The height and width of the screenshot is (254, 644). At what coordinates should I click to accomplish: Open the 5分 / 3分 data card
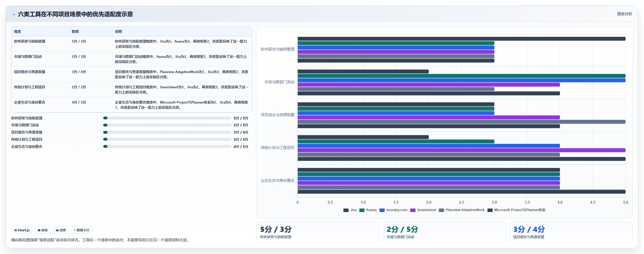318,232
